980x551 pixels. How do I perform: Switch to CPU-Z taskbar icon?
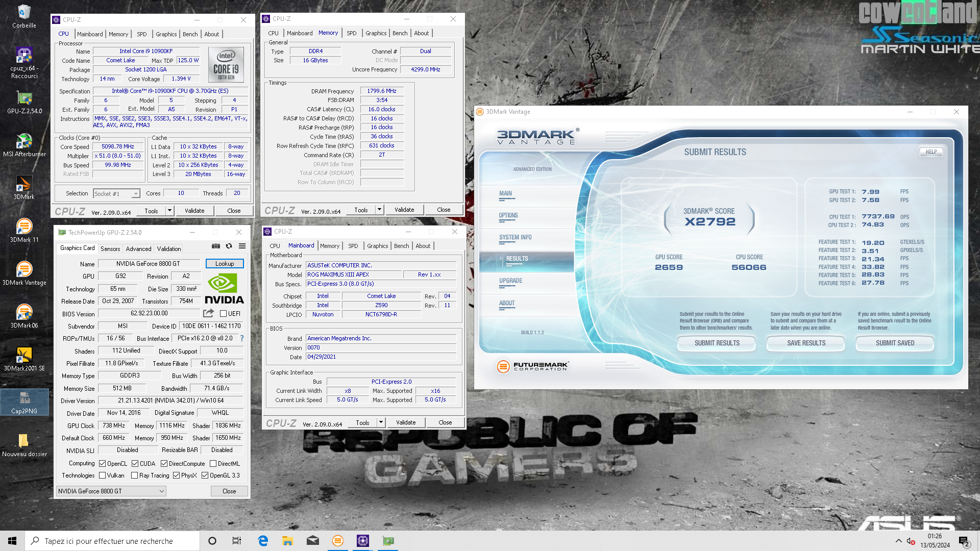[363, 541]
